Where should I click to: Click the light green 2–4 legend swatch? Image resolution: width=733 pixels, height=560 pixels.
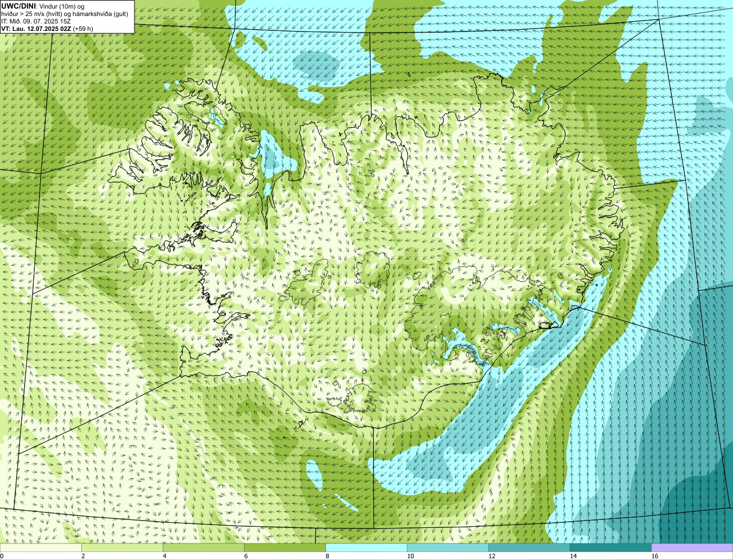pyautogui.click(x=122, y=547)
